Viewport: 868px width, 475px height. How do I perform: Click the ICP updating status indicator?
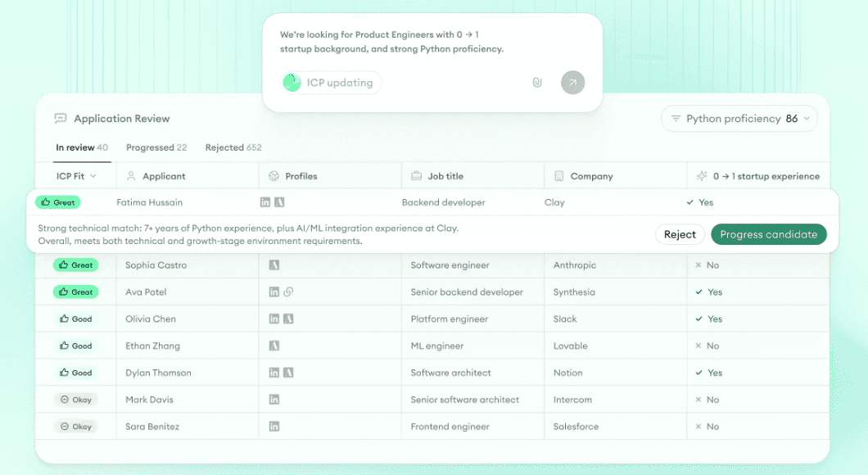click(x=331, y=83)
